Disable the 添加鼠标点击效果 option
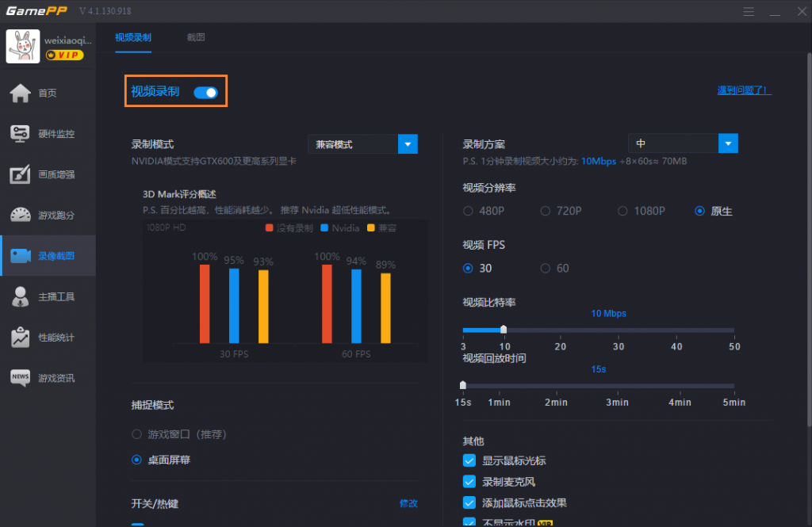The image size is (812, 527). tap(470, 502)
